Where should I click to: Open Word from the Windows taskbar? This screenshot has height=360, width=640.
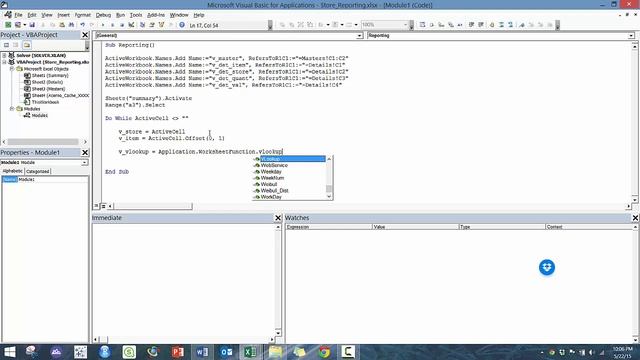pos(202,352)
